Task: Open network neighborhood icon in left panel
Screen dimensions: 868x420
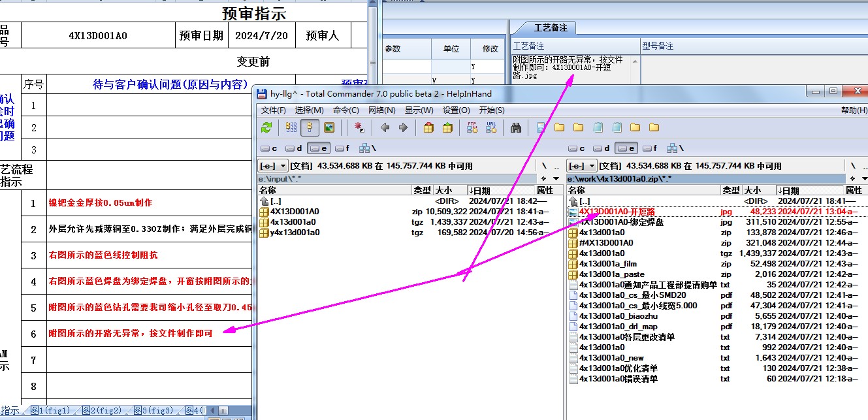Action: coord(366,148)
